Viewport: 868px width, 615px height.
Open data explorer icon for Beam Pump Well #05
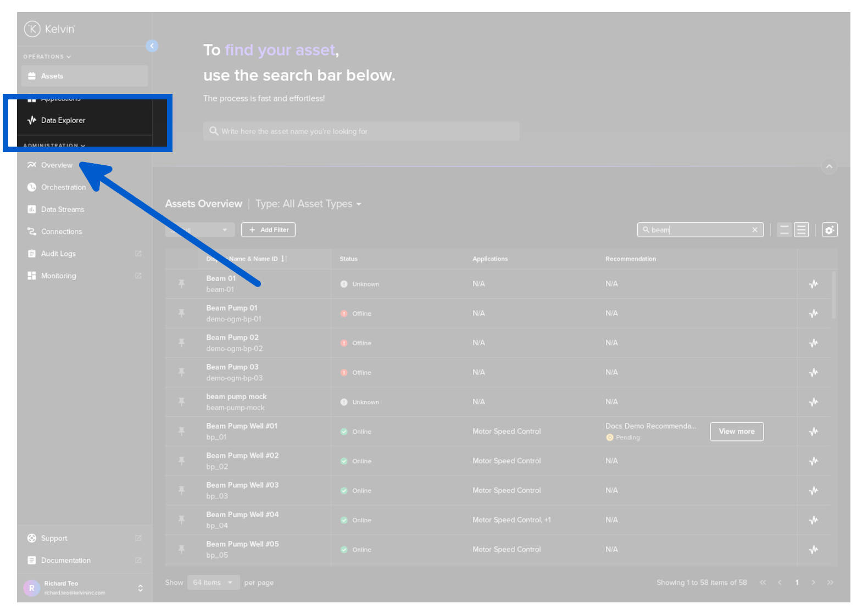point(813,550)
